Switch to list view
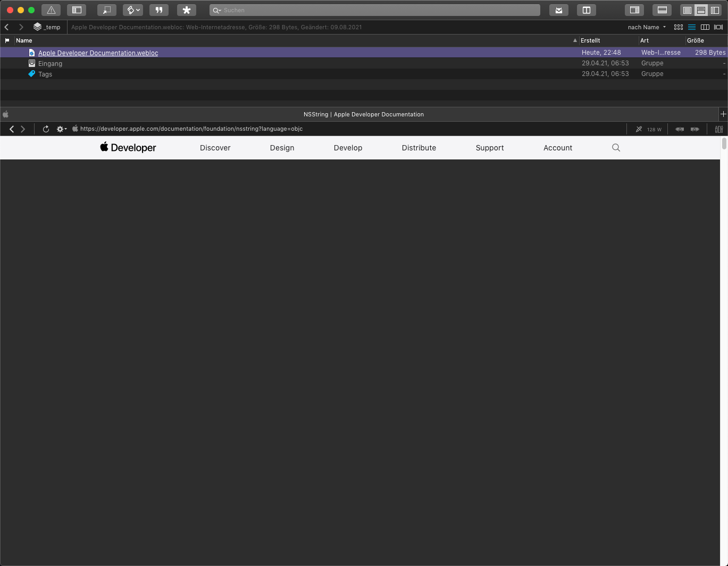728x566 pixels. pyautogui.click(x=692, y=27)
